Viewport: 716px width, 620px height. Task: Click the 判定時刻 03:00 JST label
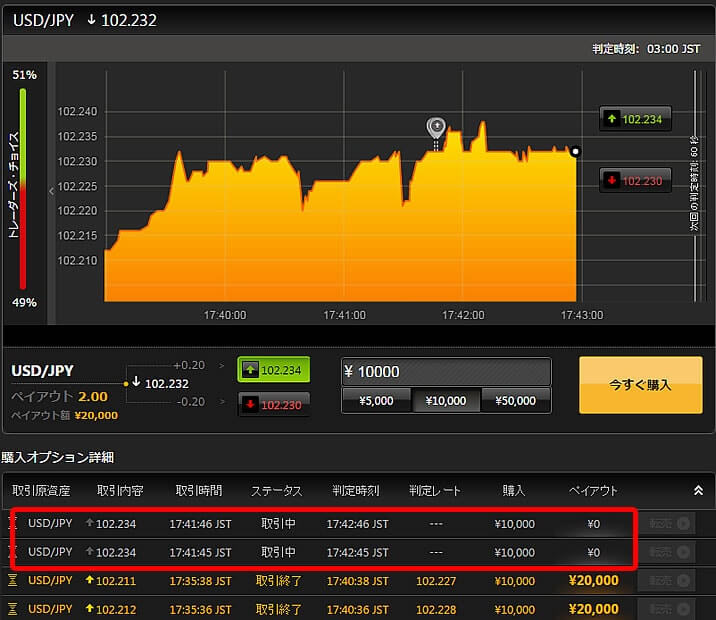tap(646, 49)
